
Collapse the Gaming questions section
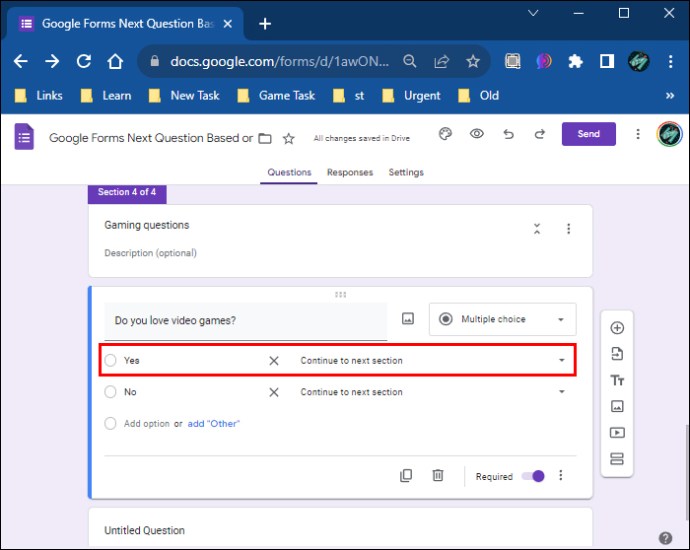537,229
